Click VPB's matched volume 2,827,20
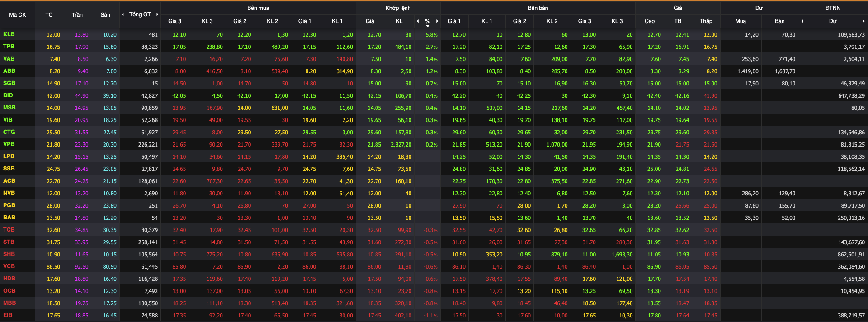The height and width of the screenshot is (322, 868). click(401, 145)
